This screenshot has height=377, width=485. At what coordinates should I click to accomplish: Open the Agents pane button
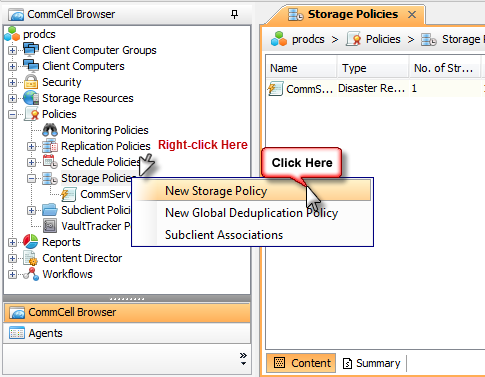point(127,333)
